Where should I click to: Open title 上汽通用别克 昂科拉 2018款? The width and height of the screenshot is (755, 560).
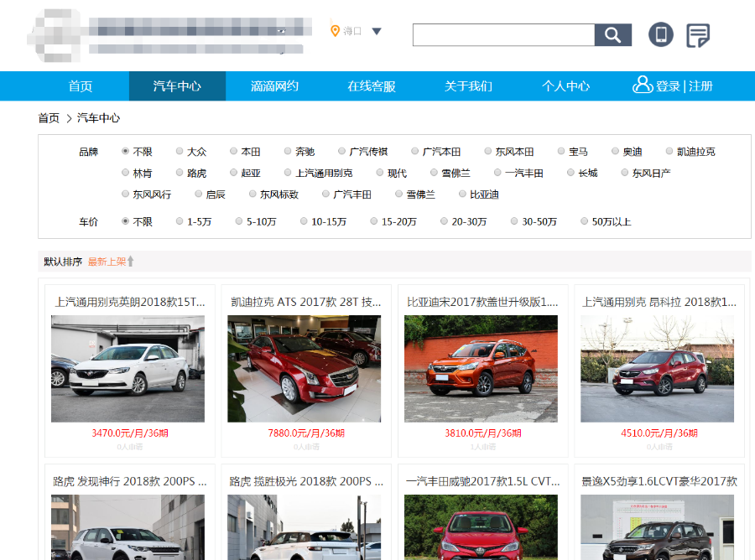click(x=659, y=302)
